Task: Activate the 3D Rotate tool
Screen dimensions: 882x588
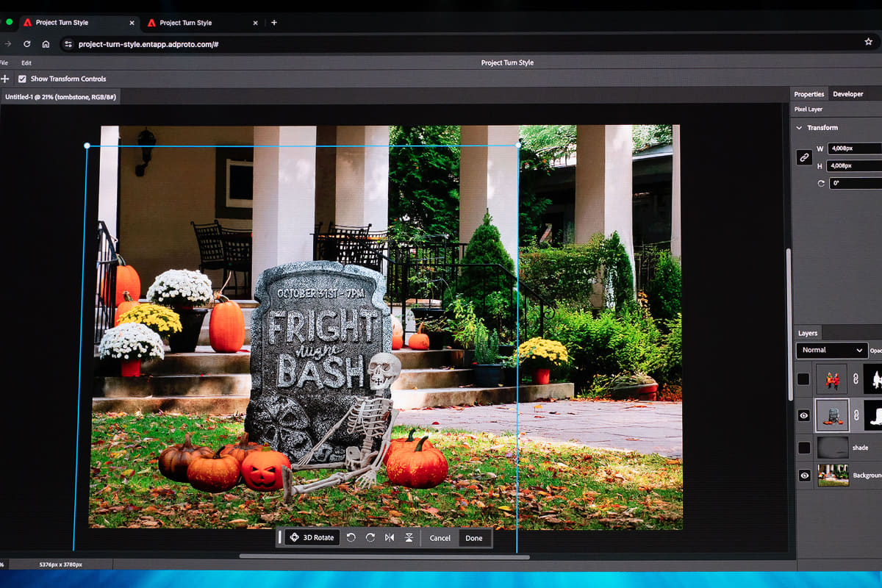Action: [x=312, y=538]
